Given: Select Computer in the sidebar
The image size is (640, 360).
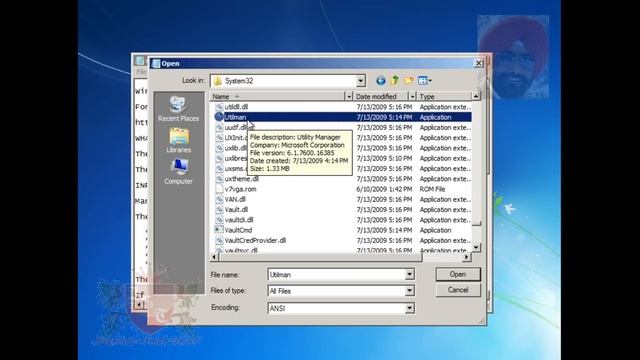Looking at the screenshot, I should coord(178,172).
